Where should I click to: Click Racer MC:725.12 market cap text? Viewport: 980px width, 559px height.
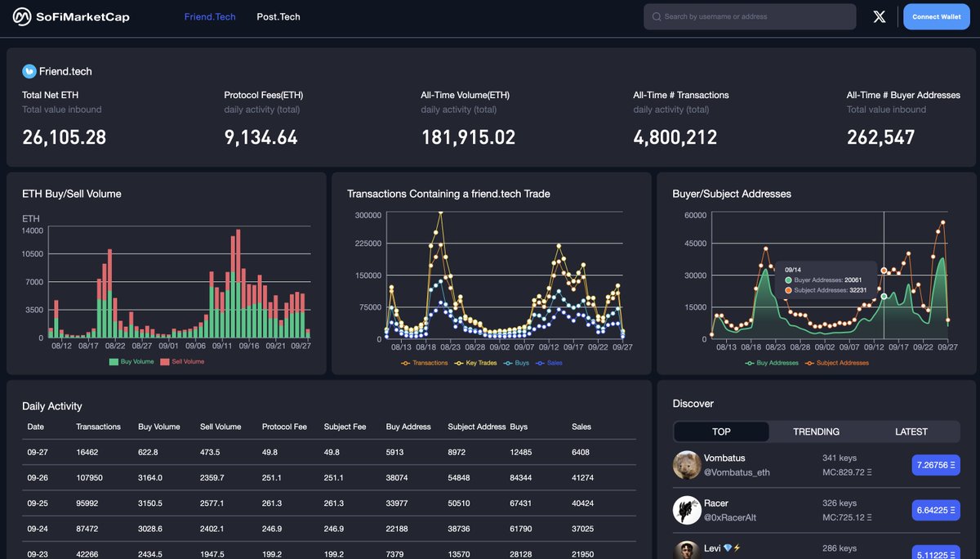(847, 517)
